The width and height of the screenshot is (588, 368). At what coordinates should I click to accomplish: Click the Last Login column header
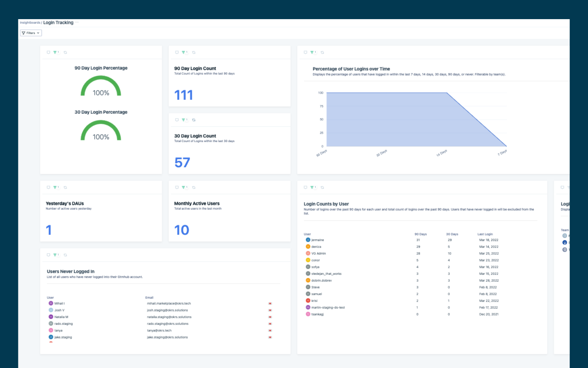tap(485, 234)
